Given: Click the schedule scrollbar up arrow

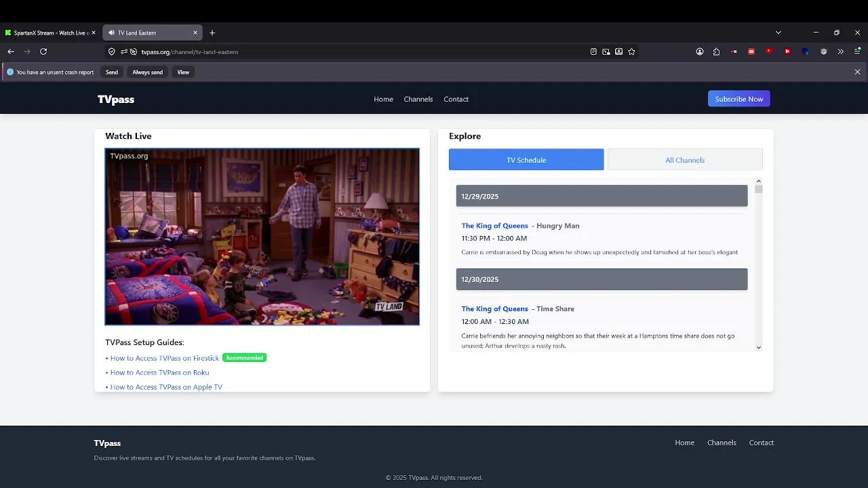Looking at the screenshot, I should click(x=758, y=182).
